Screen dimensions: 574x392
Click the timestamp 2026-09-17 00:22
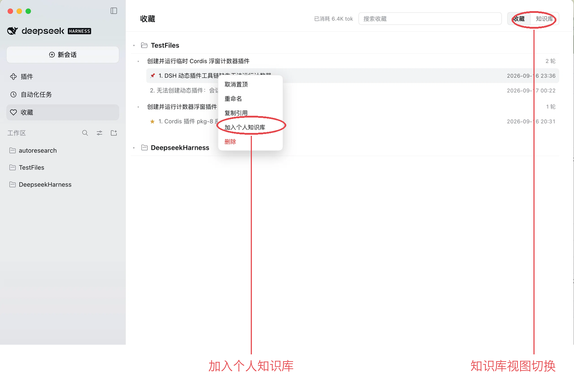[531, 91]
